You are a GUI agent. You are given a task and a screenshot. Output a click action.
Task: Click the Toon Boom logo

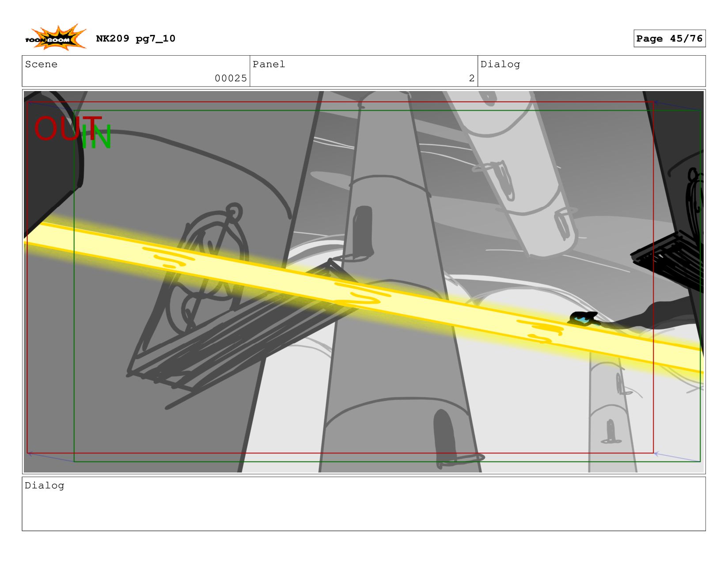(55, 38)
